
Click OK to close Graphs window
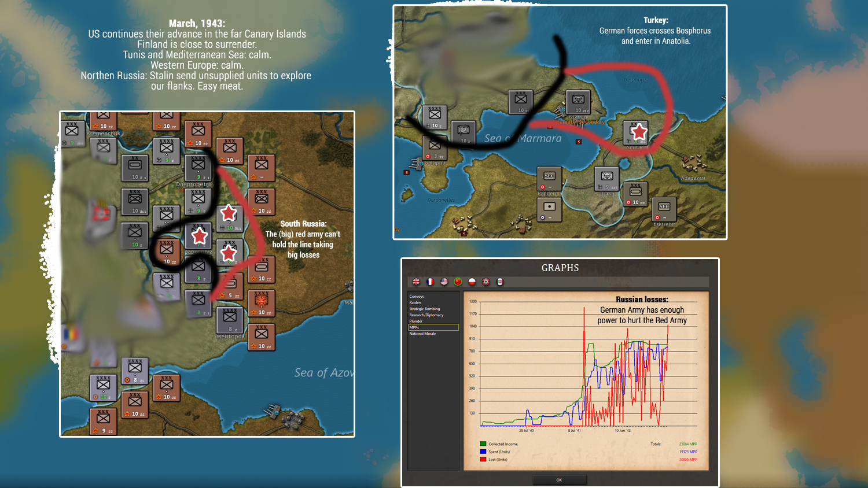coord(559,480)
